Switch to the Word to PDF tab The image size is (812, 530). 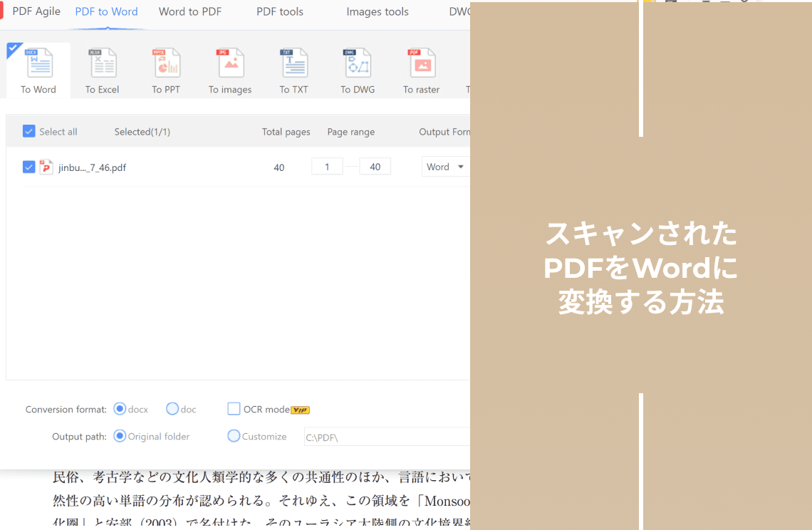click(189, 11)
